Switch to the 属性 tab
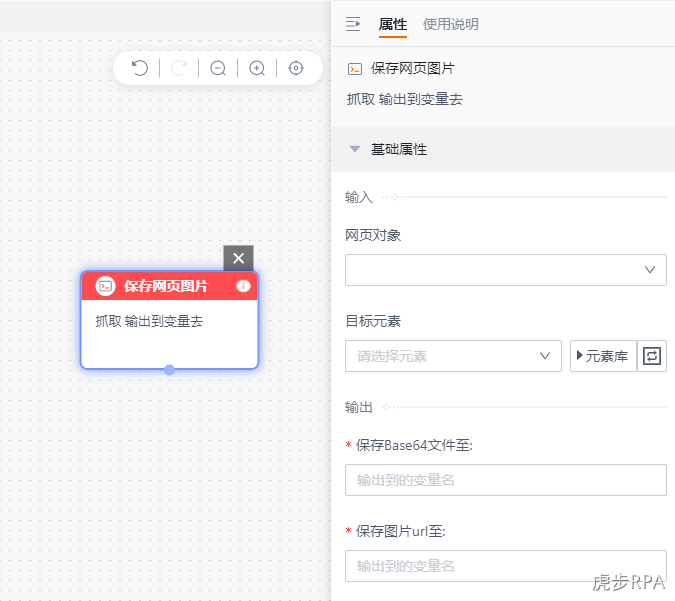 393,24
